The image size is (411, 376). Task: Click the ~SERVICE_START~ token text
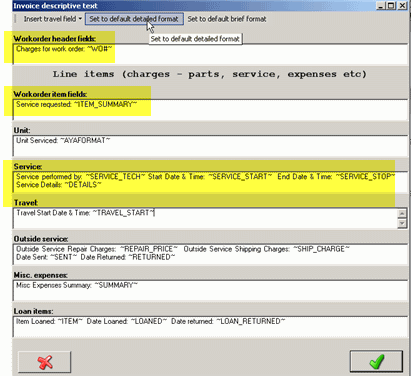tap(240, 176)
